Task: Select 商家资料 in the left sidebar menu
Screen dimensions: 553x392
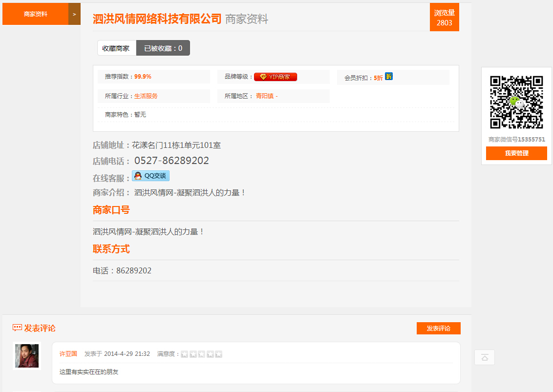Action: [34, 14]
